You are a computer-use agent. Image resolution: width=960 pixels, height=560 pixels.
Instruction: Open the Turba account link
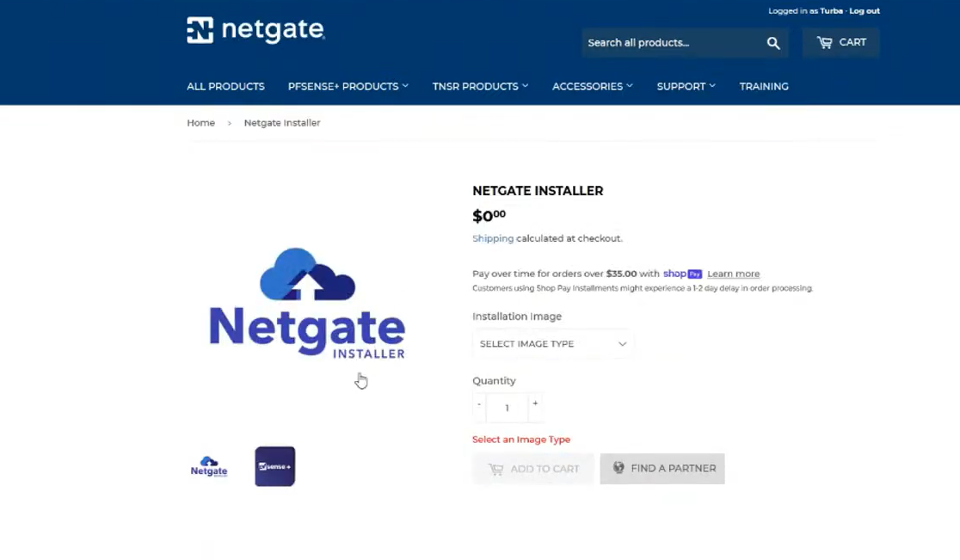pyautogui.click(x=832, y=11)
